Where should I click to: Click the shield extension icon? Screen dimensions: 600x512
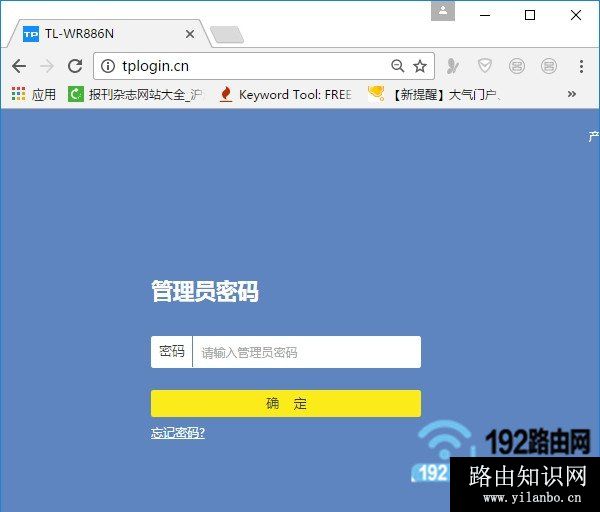[x=484, y=66]
